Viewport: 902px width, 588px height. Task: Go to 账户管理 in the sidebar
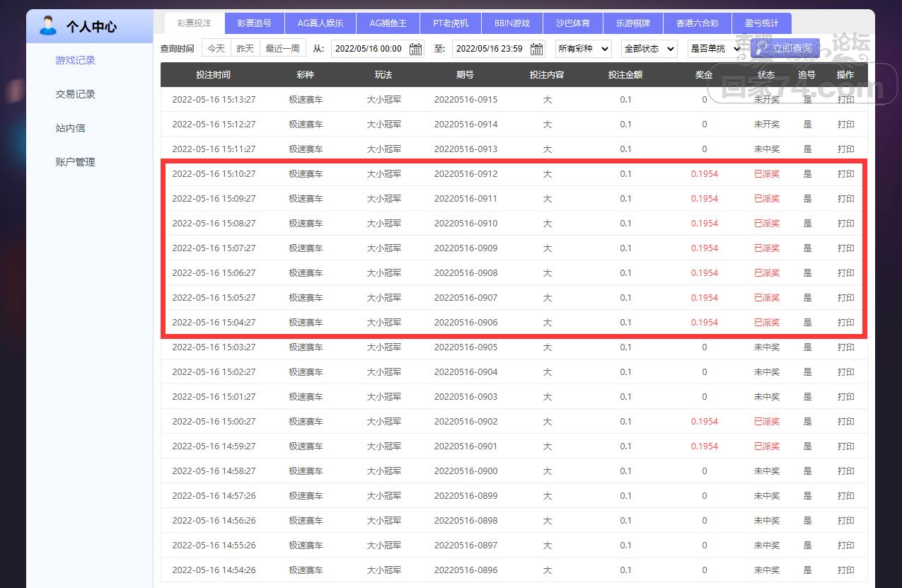click(75, 162)
